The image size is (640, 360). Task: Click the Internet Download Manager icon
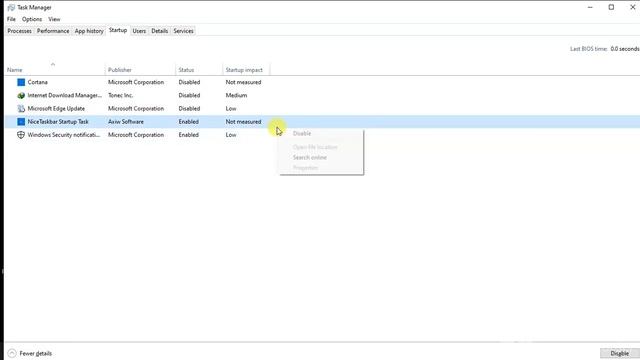coord(21,96)
